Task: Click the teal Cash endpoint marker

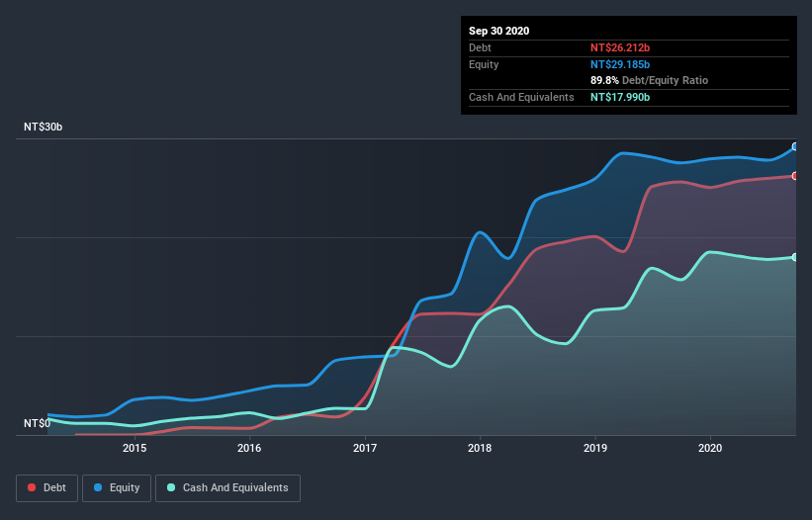Action: [795, 257]
